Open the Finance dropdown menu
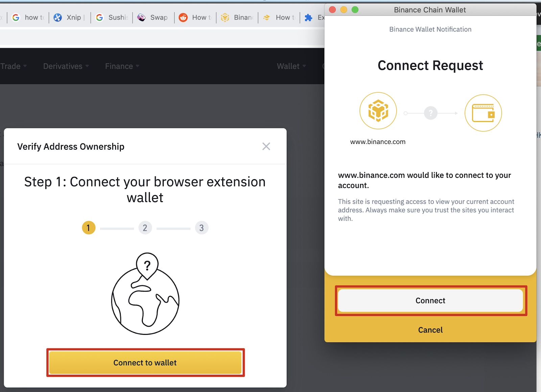 click(122, 66)
